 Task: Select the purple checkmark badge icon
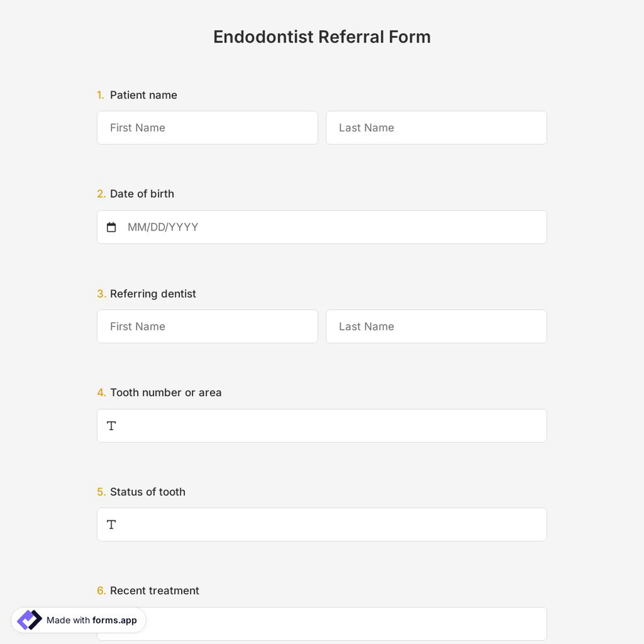point(29,620)
